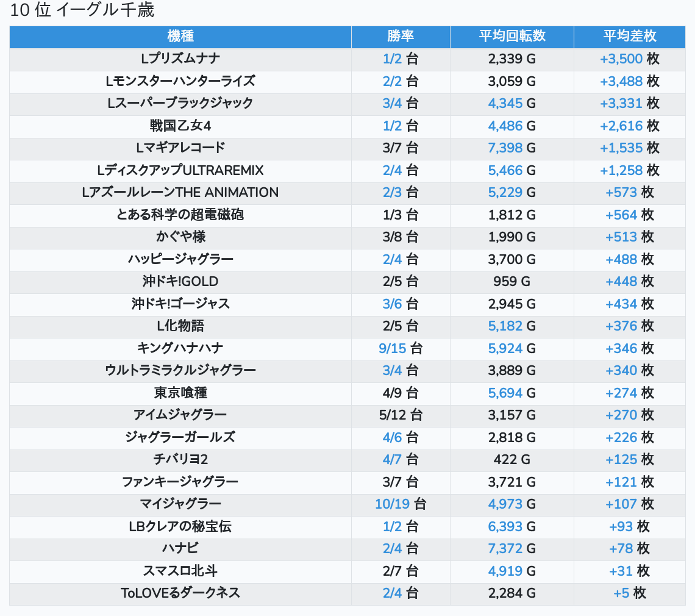Click the 平均回転数 column header
Image resolution: width=695 pixels, height=616 pixels.
511,36
